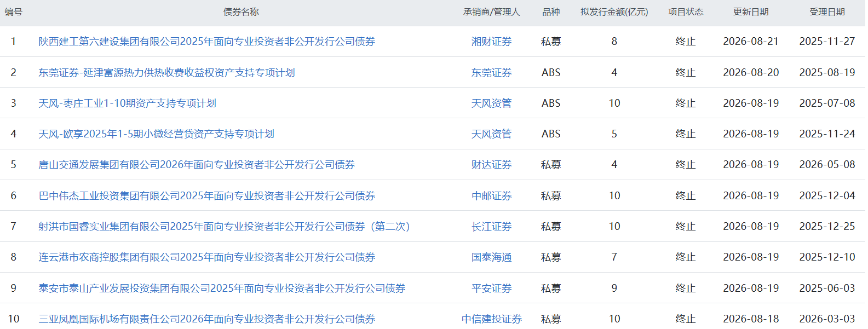This screenshot has width=868, height=329.
Task: Click underwriter 财达证券 link
Action: [491, 164]
